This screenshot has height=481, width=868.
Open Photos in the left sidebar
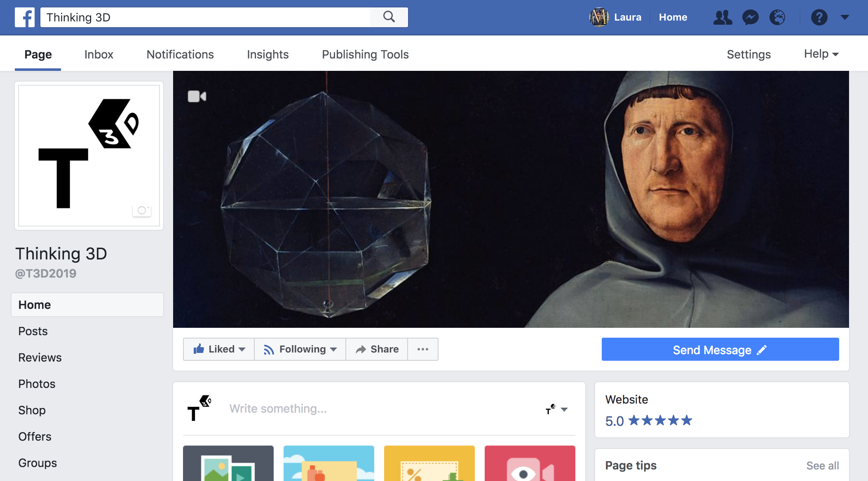point(37,384)
